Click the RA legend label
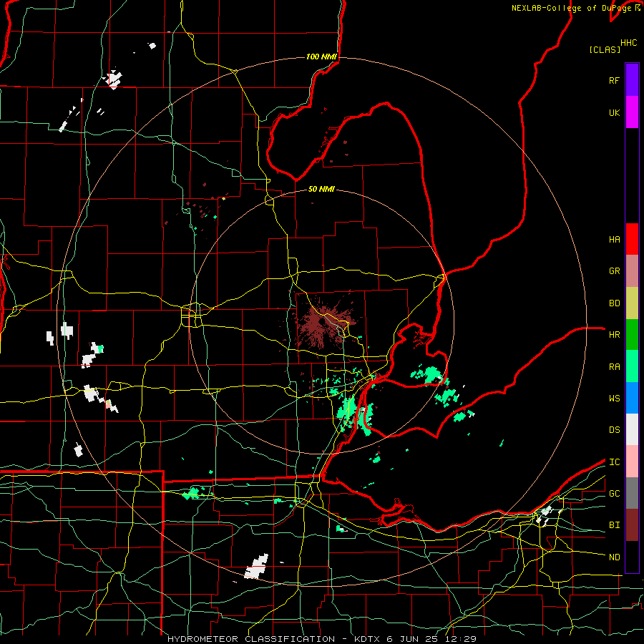Screen dimensions: 644x644 [x=614, y=367]
